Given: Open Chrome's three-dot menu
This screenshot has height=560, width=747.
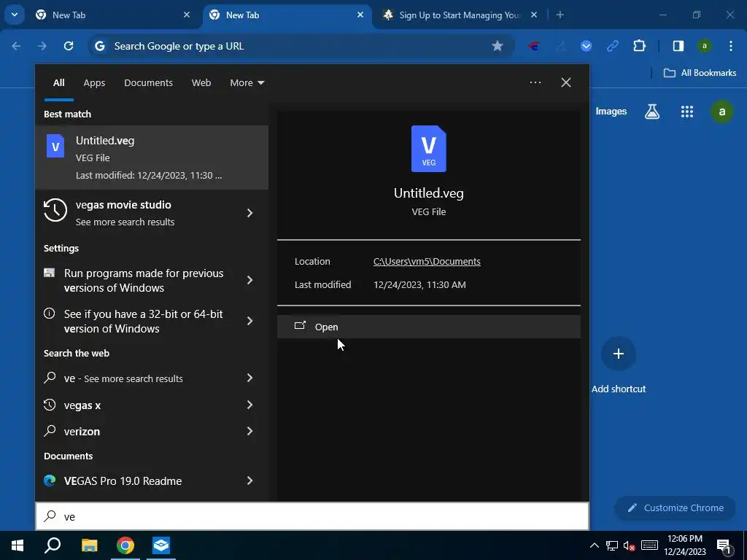Looking at the screenshot, I should 731,46.
